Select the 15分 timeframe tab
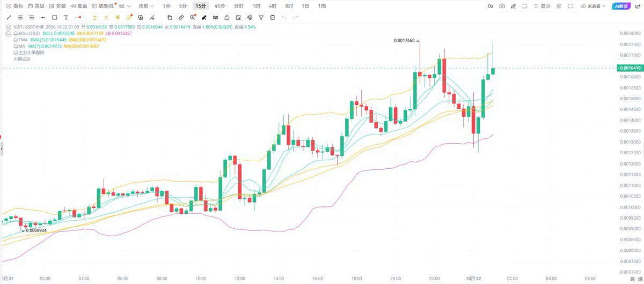The width and height of the screenshot is (644, 284). click(201, 6)
